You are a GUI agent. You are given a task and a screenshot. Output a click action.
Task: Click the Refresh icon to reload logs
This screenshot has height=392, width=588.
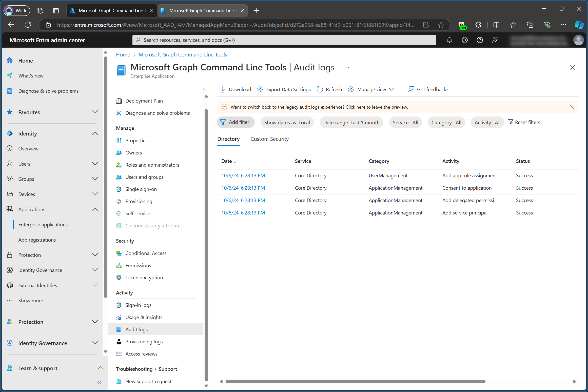coord(319,89)
